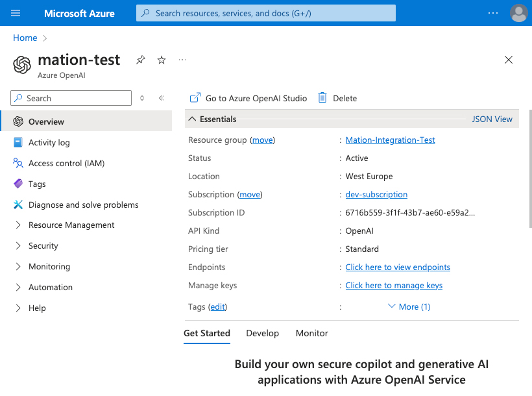
Task: Focus the sidebar Search field
Action: tap(71, 98)
